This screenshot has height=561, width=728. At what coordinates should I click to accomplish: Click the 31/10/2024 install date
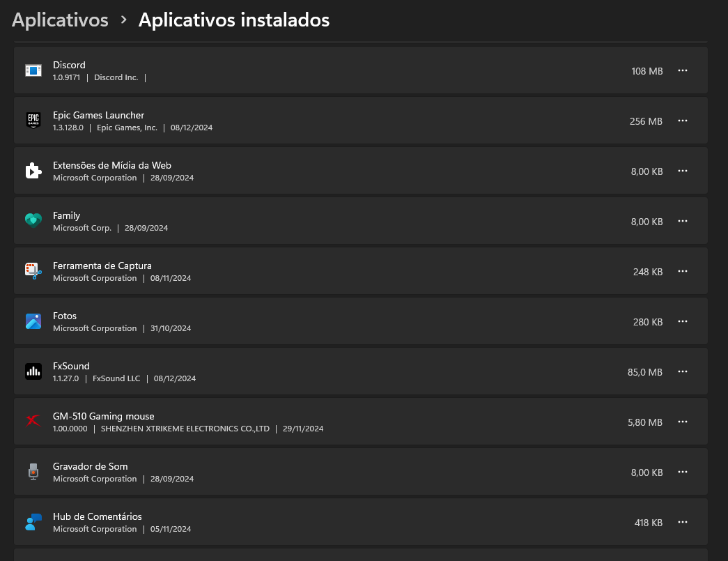click(x=171, y=328)
